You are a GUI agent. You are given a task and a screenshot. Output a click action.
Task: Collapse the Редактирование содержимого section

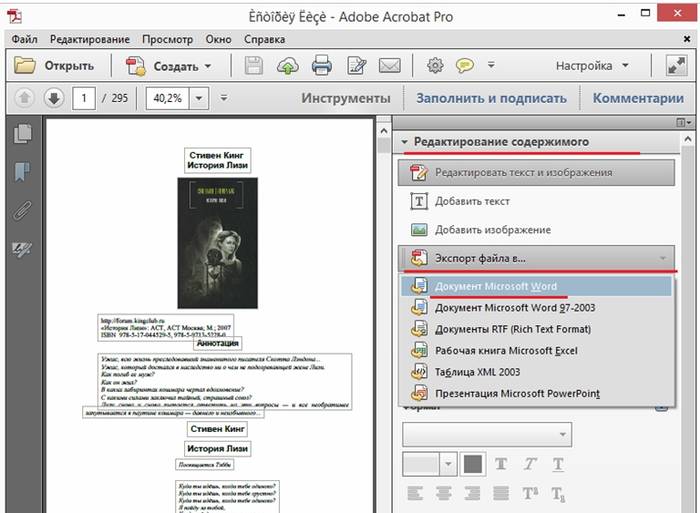pyautogui.click(x=404, y=143)
